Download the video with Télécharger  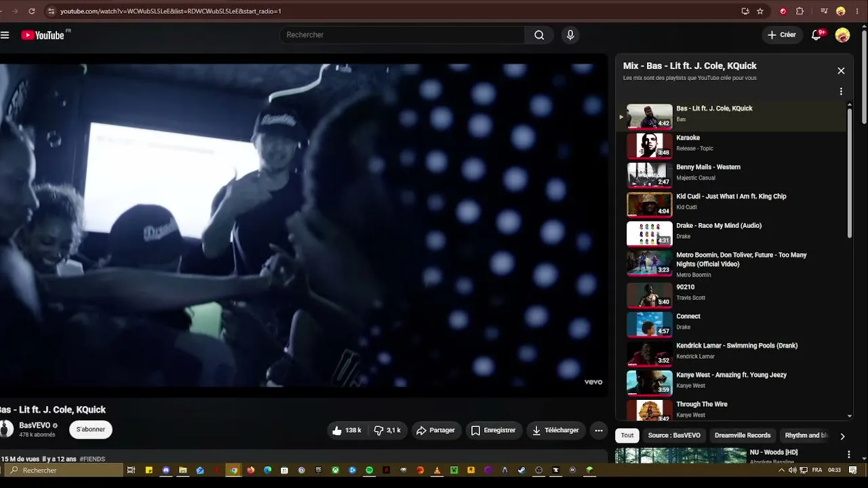(x=555, y=430)
